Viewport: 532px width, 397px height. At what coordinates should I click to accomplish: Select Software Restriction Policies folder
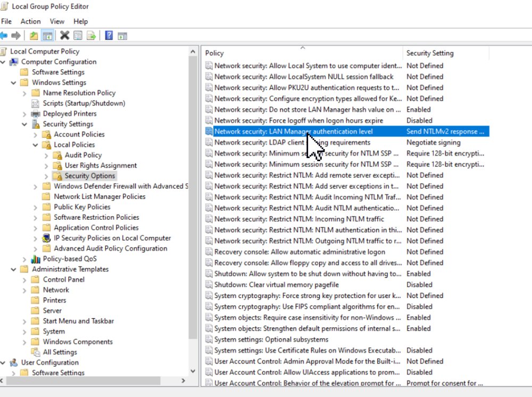(x=96, y=217)
